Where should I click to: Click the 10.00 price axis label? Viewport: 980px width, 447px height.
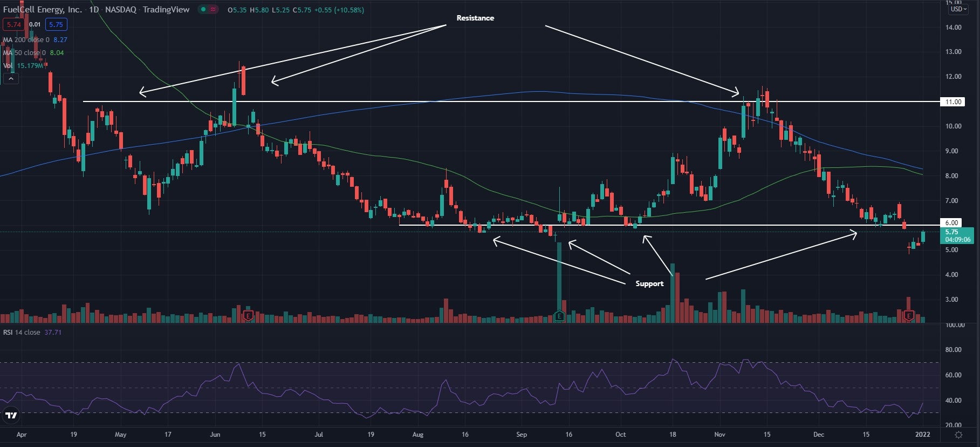953,126
